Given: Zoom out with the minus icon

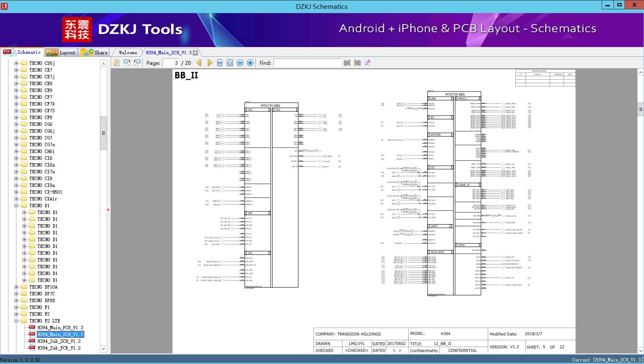Looking at the screenshot, I should point(240,63).
